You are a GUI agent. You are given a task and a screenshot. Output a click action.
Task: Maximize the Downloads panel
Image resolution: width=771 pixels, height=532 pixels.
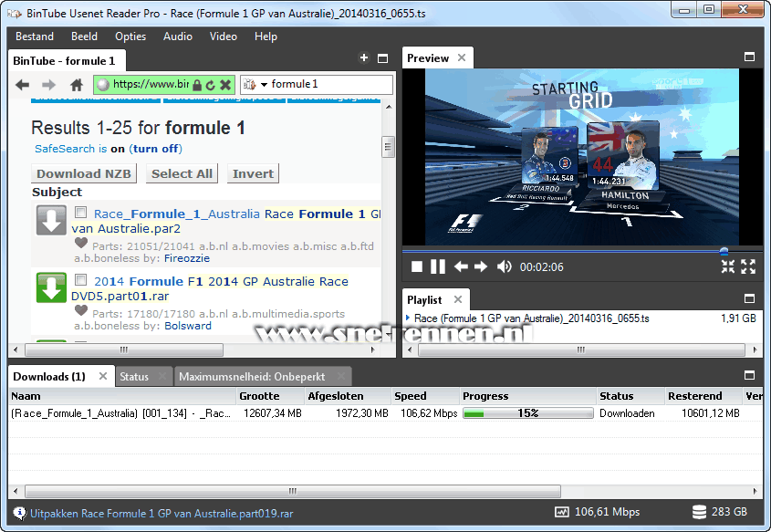tap(749, 376)
